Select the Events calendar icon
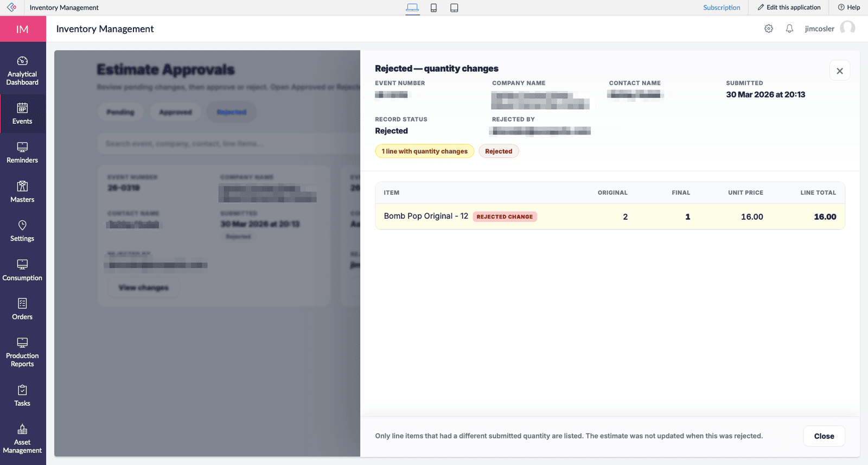Image resolution: width=868 pixels, height=465 pixels. (22, 108)
